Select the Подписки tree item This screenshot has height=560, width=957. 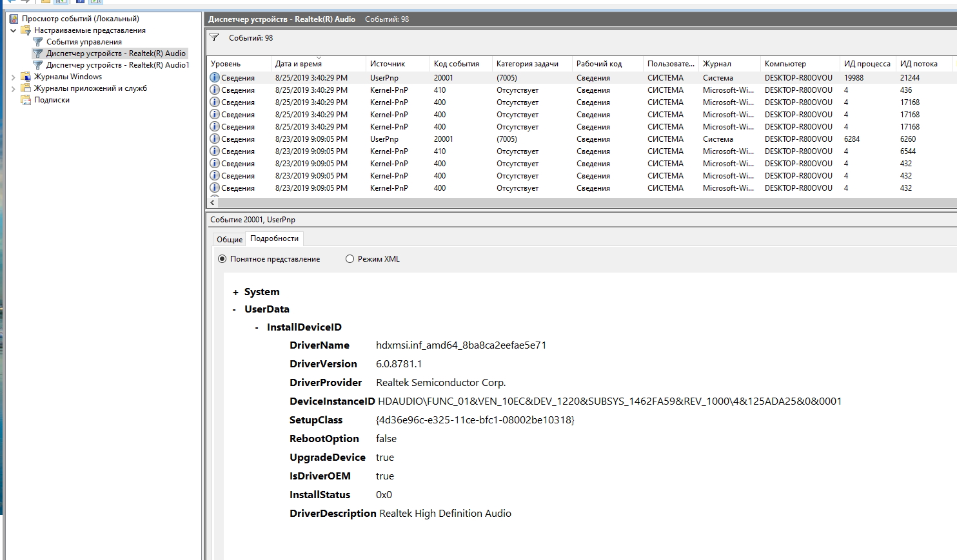(x=52, y=100)
